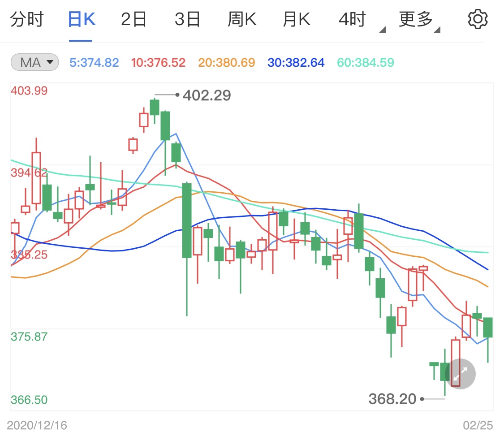Viewport: 504px width, 436px height.
Task: Select the MA 10 indicator value label
Action: [158, 62]
